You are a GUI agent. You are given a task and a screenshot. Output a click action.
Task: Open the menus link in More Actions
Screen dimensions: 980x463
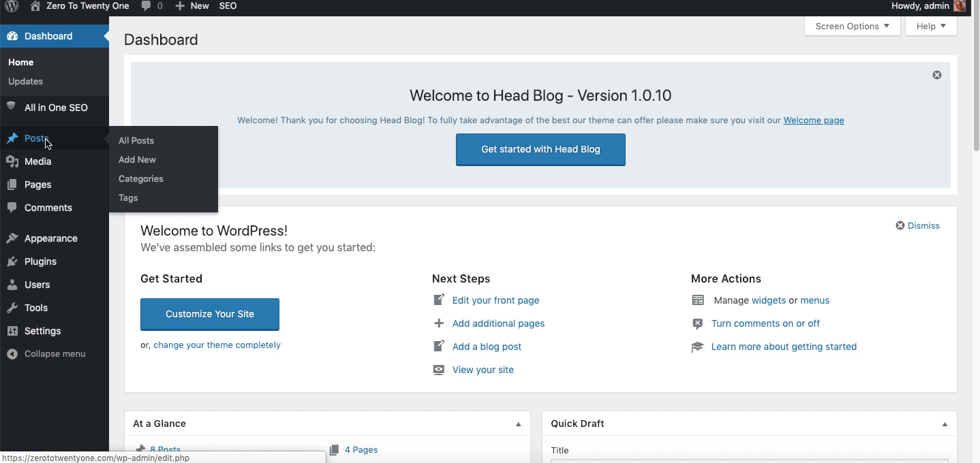point(814,300)
